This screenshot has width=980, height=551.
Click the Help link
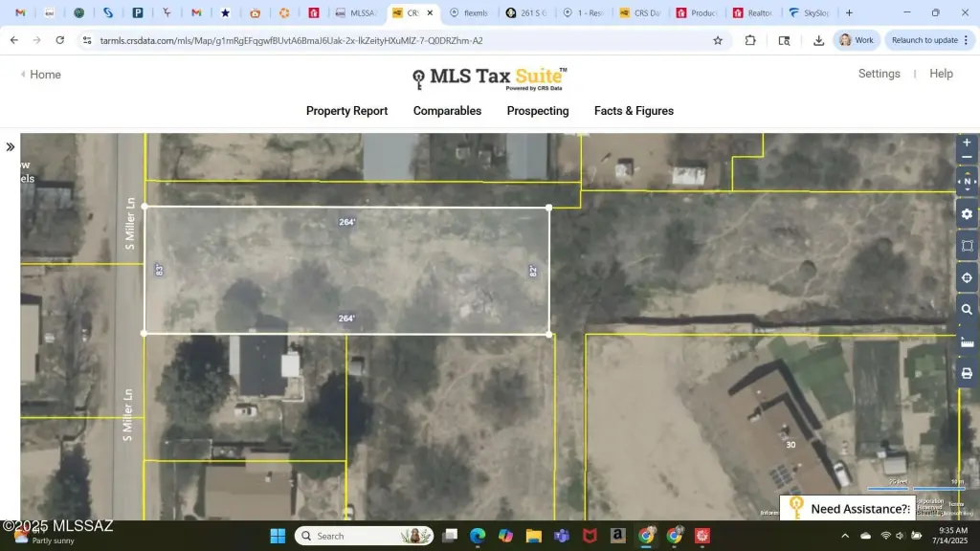(x=941, y=74)
